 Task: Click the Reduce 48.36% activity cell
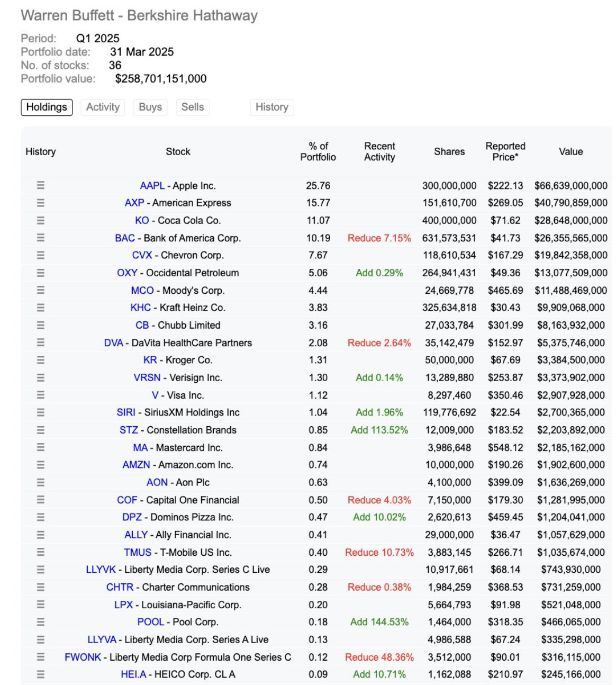(x=379, y=657)
